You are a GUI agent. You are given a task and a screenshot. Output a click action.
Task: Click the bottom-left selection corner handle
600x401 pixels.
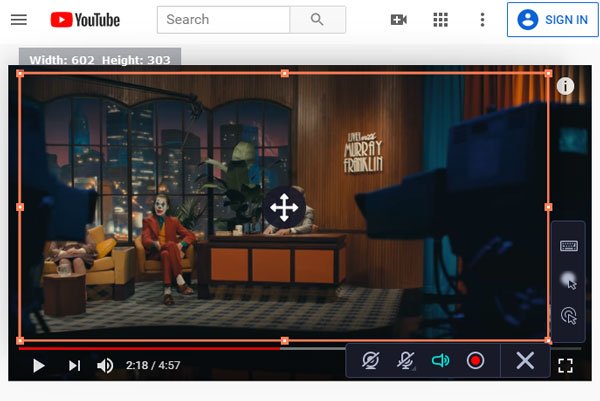pyautogui.click(x=20, y=341)
